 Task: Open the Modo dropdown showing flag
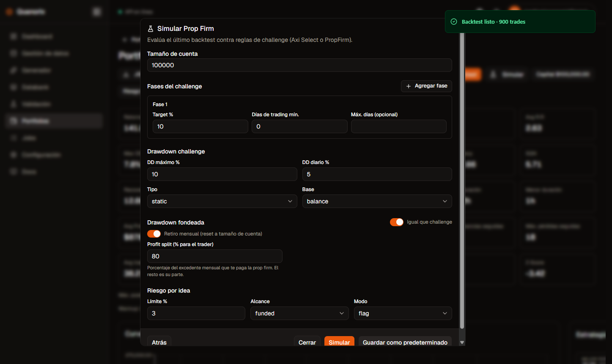[x=403, y=313]
